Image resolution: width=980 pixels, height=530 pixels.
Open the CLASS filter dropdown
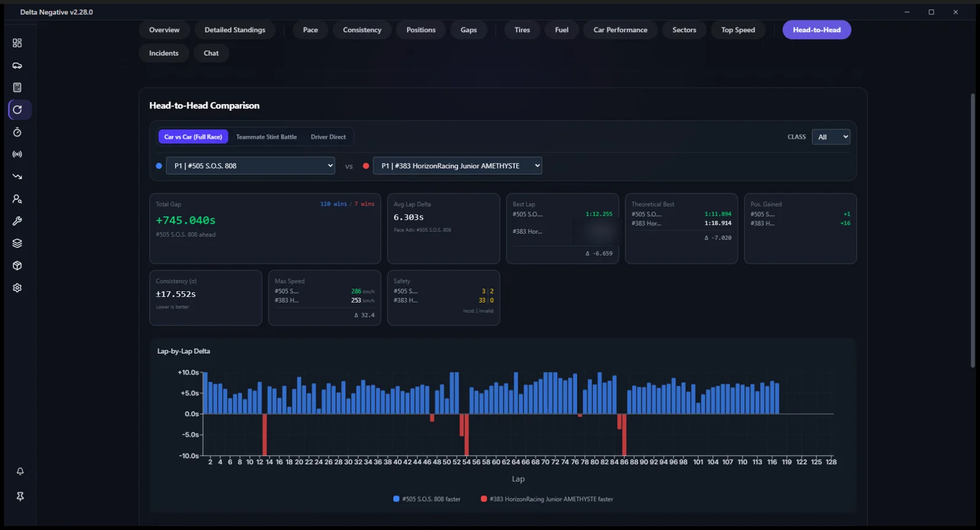click(831, 137)
